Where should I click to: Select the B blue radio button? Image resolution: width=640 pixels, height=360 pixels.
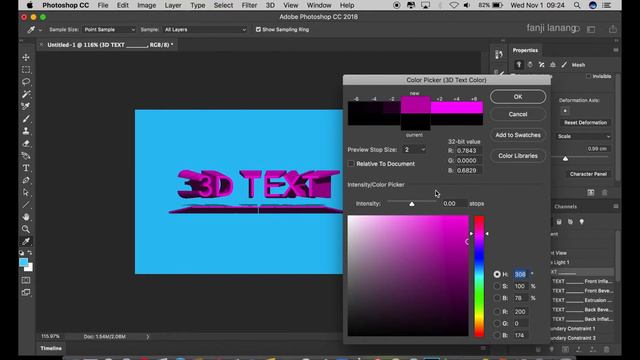pos(497,335)
